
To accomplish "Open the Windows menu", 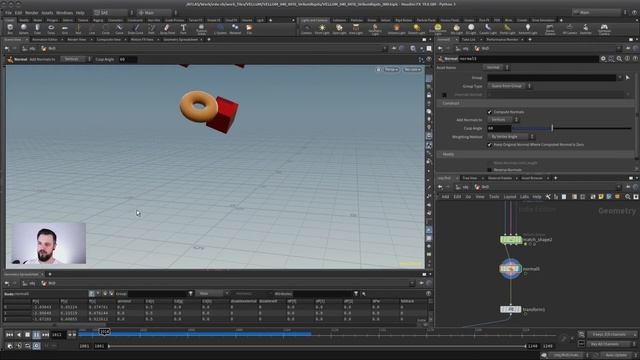I will (64, 13).
